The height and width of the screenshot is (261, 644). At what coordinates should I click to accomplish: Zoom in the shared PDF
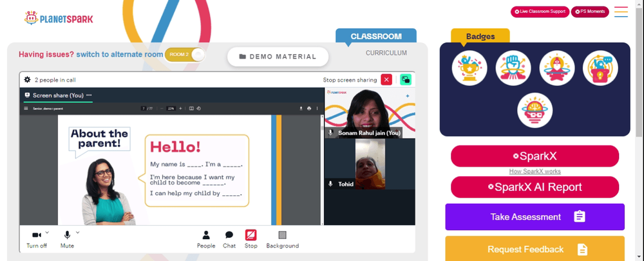pos(180,109)
